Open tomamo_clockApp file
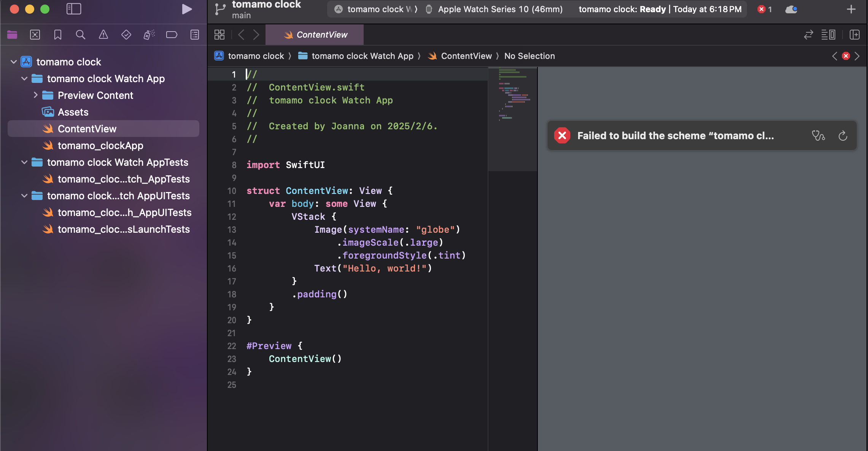The width and height of the screenshot is (868, 451). click(x=103, y=145)
